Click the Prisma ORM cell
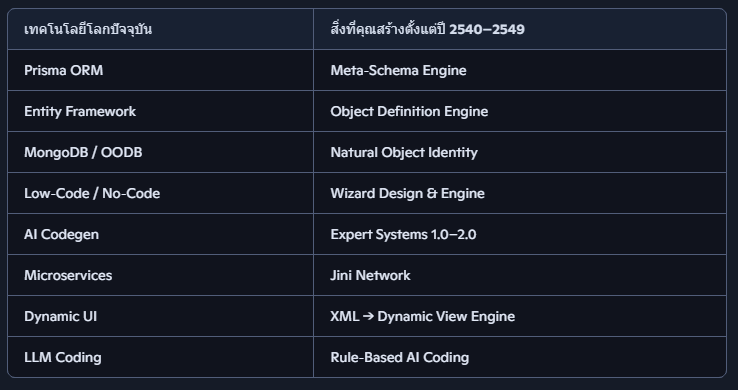Screen dimensions: 738x390 [160, 70]
